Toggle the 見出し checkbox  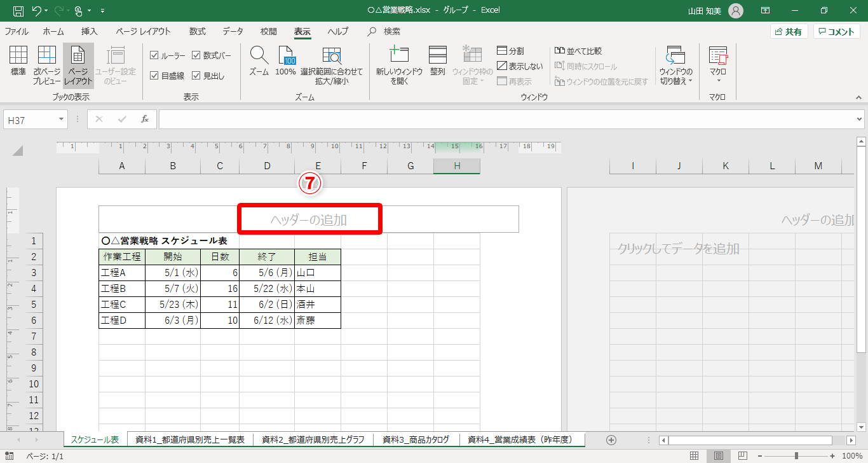(x=196, y=76)
